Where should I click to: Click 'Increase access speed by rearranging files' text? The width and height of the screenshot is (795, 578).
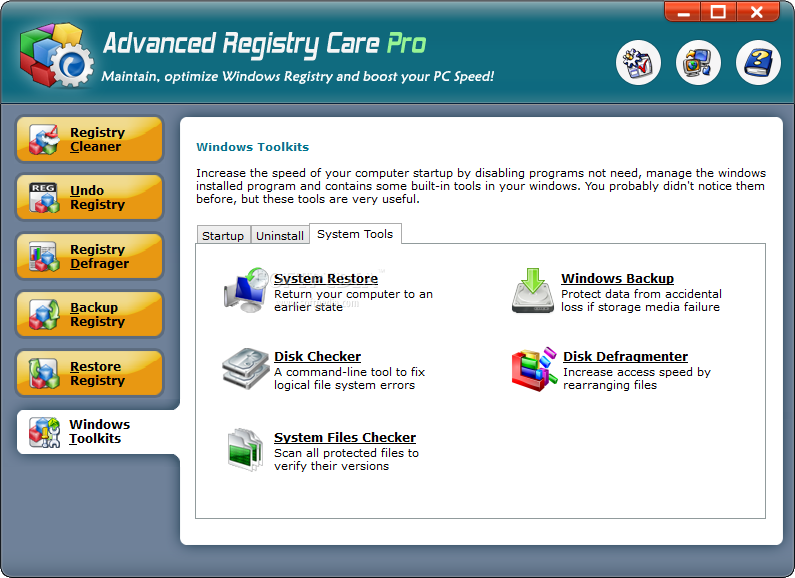point(637,379)
